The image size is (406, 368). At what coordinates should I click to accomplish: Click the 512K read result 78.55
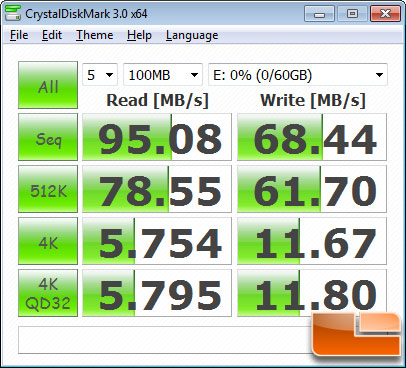tap(157, 189)
